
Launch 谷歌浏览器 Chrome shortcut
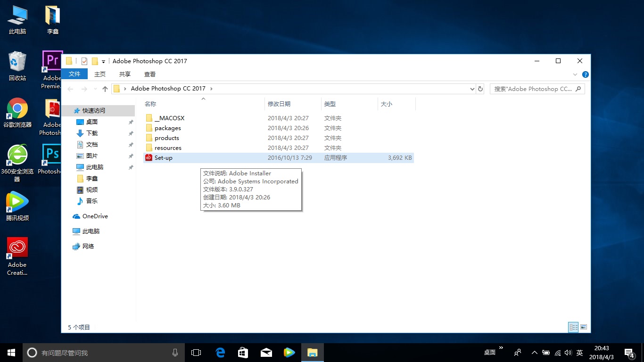[x=17, y=113]
